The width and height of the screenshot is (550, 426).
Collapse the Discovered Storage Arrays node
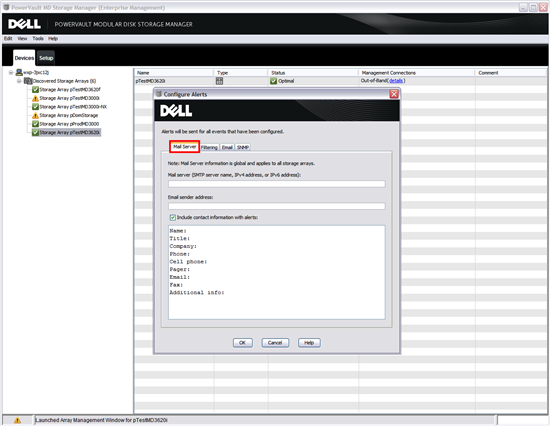pyautogui.click(x=19, y=81)
